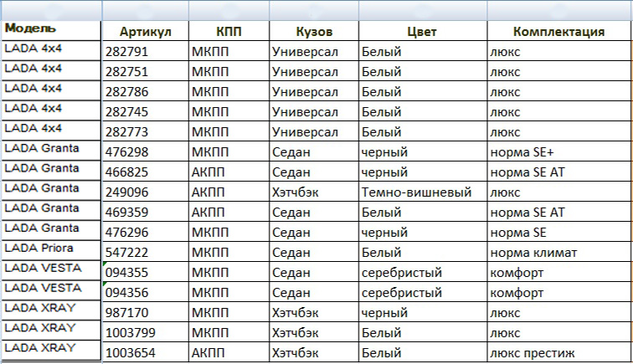
Task: Click article cell 094356
Action: click(146, 292)
